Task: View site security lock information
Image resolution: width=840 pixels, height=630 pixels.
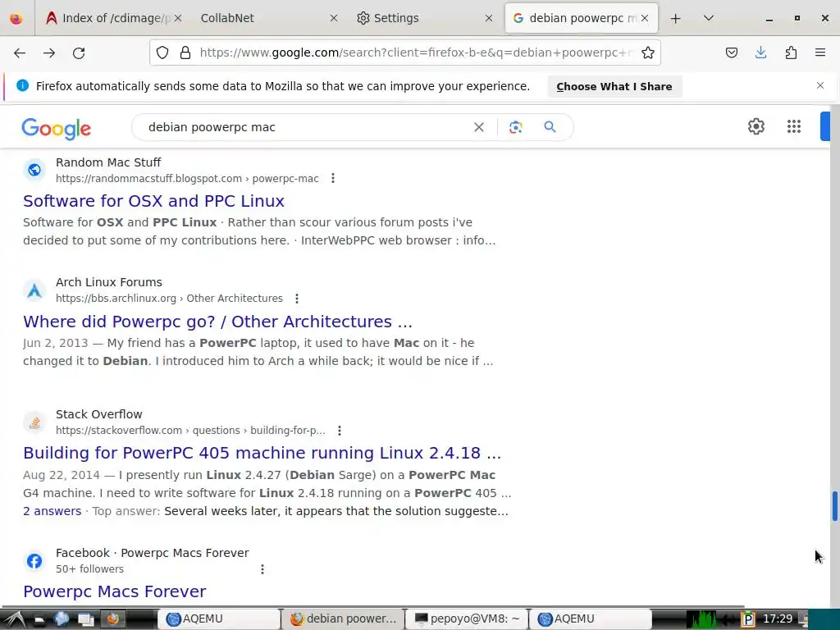Action: 185,52
